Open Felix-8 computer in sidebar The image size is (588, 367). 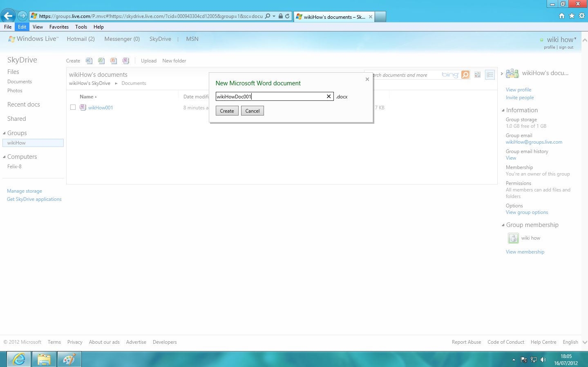pos(14,167)
